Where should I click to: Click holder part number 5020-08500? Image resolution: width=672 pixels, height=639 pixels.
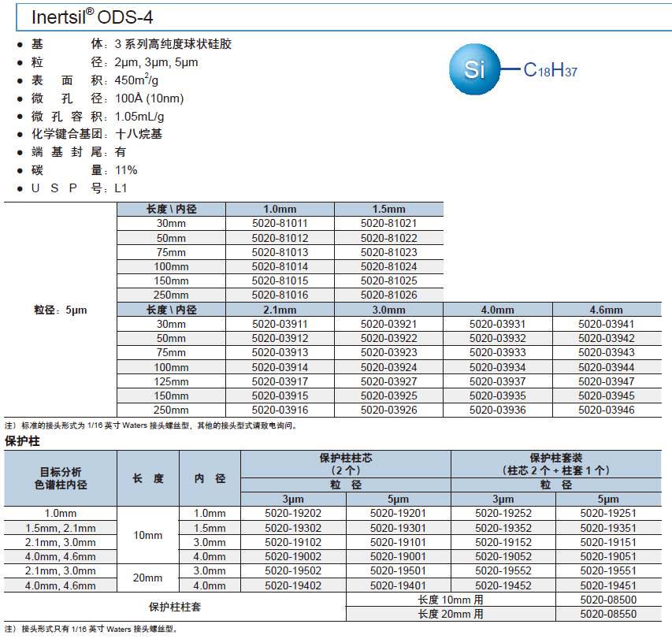[x=608, y=600]
